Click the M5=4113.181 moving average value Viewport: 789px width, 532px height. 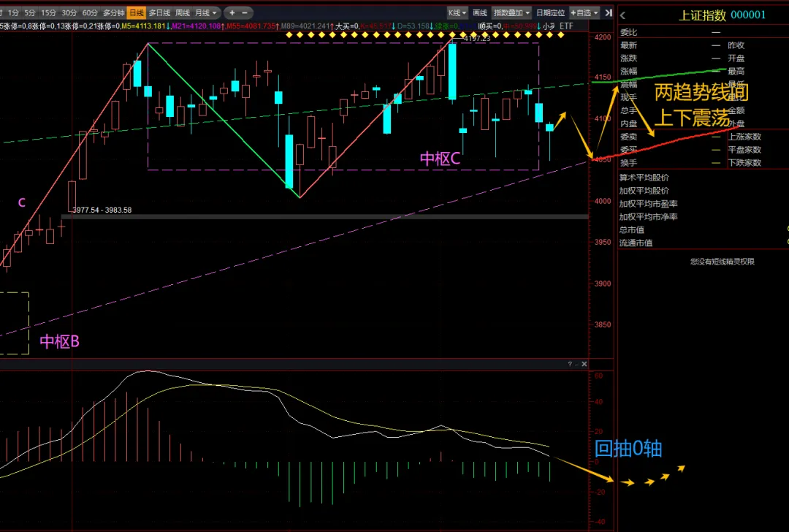143,26
